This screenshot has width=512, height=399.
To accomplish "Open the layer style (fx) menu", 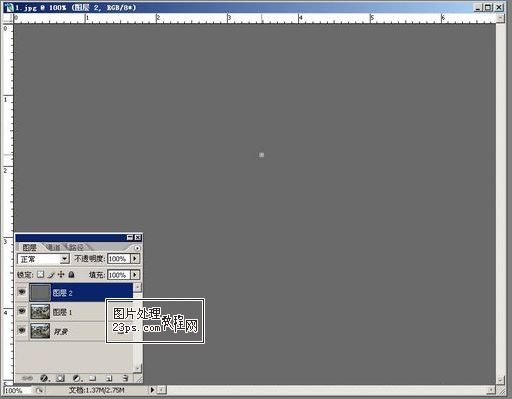I will pyautogui.click(x=44, y=378).
